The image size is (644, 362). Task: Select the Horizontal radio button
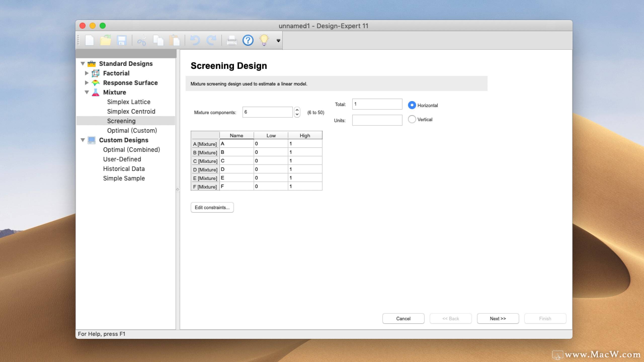pos(412,105)
